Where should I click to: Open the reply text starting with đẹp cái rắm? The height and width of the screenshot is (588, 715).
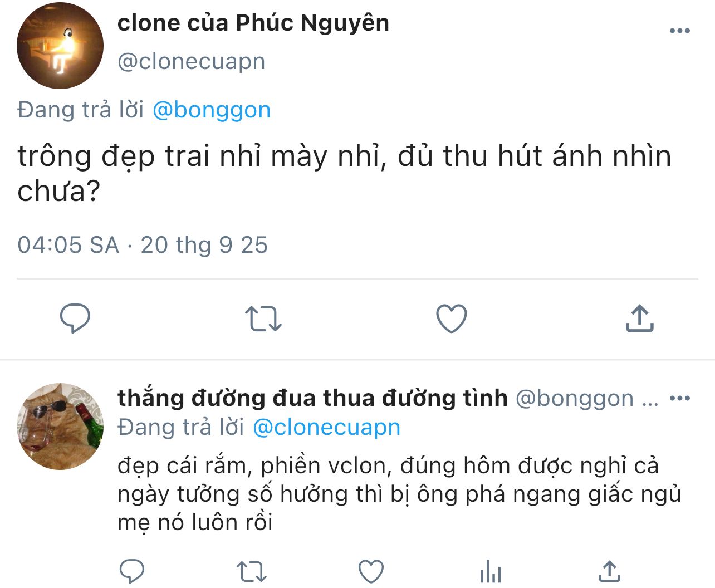click(x=390, y=493)
